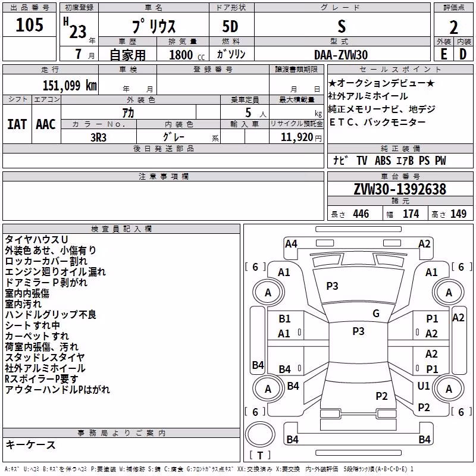Click the lot number 105 field
476x476 pixels.
[x=29, y=25]
